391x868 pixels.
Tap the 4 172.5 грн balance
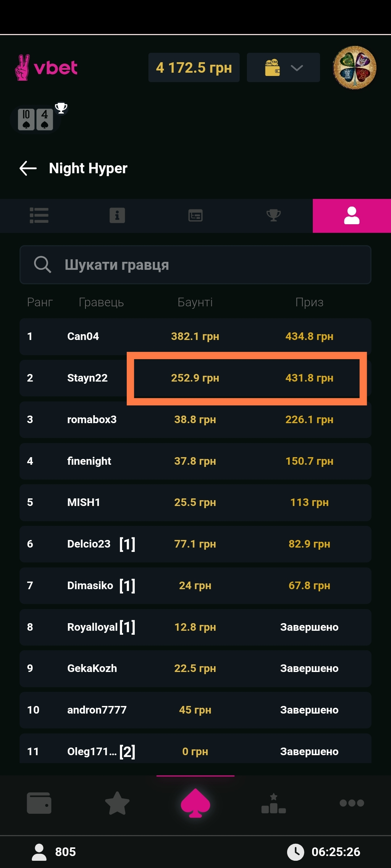[194, 68]
